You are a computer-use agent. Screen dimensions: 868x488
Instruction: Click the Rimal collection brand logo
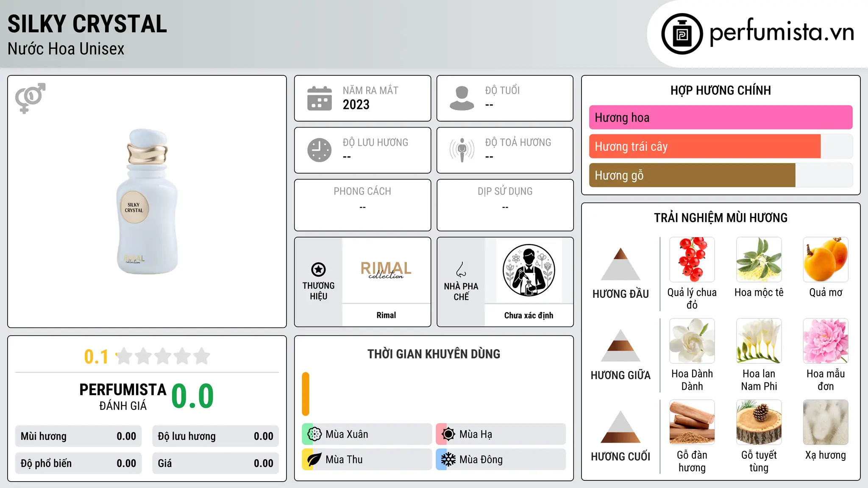(386, 270)
